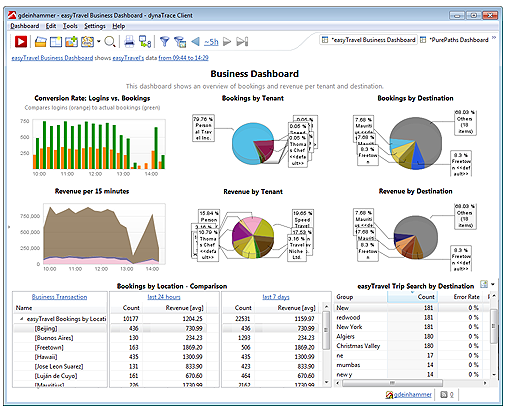Viewport: 509px width, 410px height.
Task: Select the 'New York' row in the Trip Search table
Action: point(412,327)
